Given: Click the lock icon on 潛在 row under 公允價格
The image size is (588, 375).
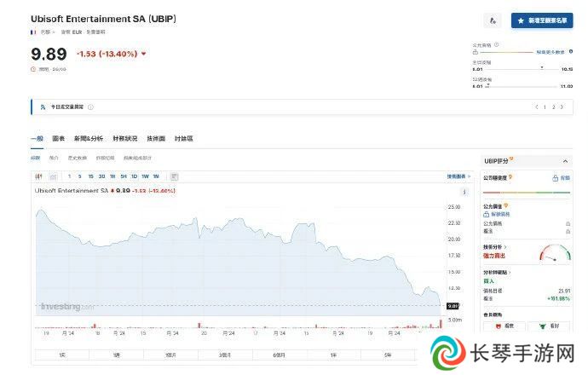Looking at the screenshot, I should (x=568, y=231).
